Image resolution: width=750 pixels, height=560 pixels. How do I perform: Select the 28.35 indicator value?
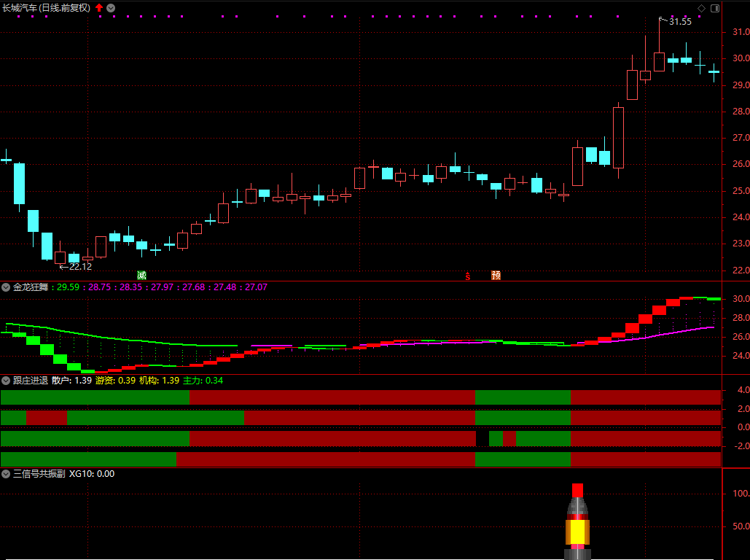click(x=131, y=287)
